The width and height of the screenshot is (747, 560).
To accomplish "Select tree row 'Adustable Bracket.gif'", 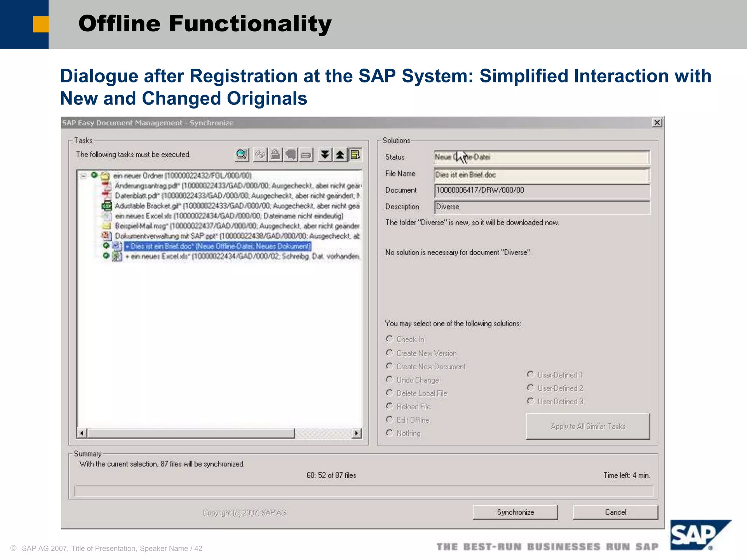I will click(x=238, y=206).
